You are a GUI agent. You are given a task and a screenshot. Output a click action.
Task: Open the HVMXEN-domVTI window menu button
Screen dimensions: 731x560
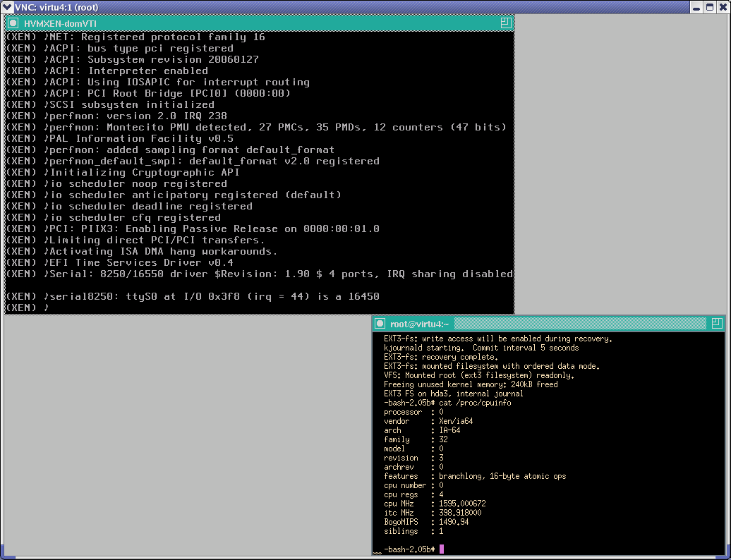click(13, 23)
